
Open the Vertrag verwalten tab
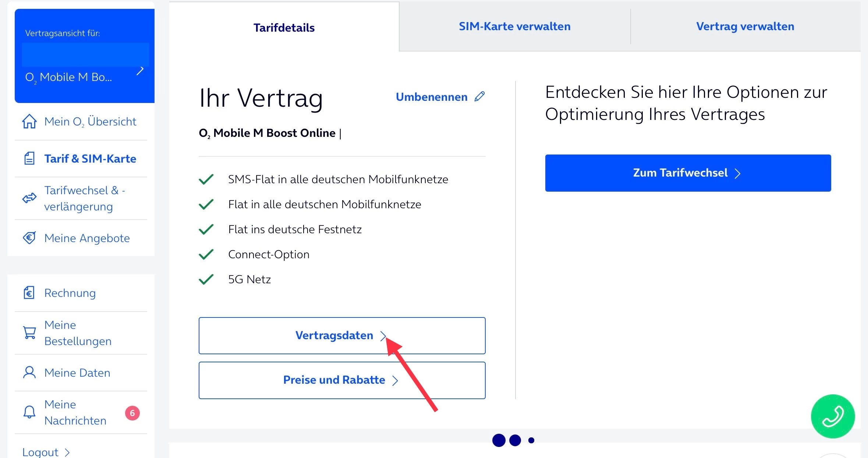pos(745,26)
